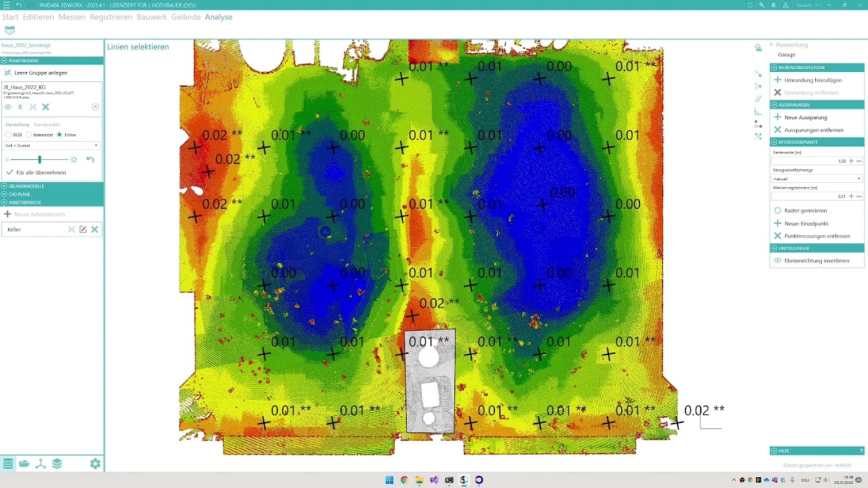Open the Hell < Dunkel dropdown
The height and width of the screenshot is (488, 868).
[52, 146]
